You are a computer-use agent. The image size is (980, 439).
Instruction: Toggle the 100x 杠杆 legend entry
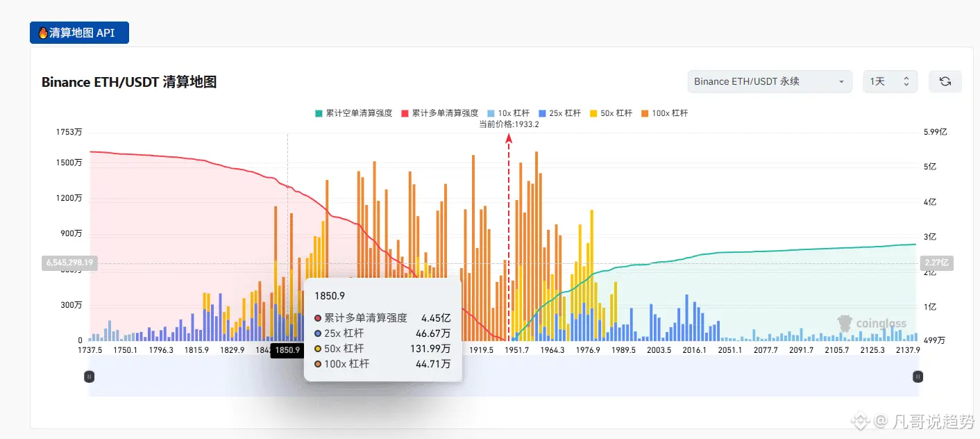pos(664,113)
